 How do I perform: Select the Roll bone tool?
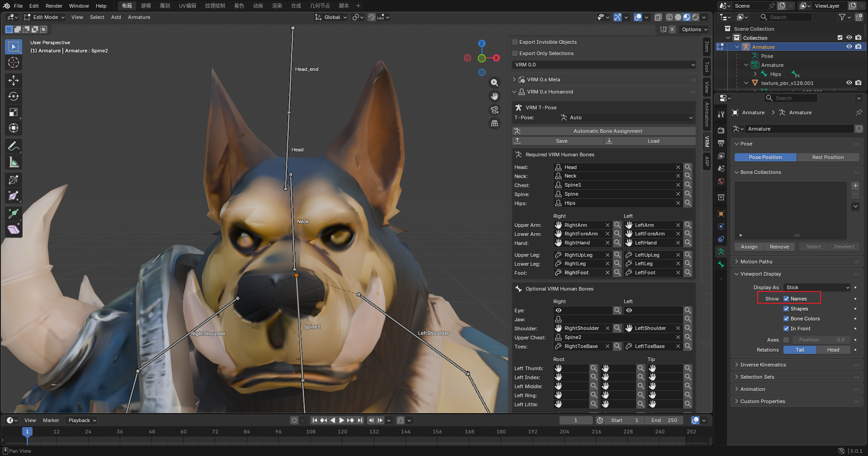(14, 180)
